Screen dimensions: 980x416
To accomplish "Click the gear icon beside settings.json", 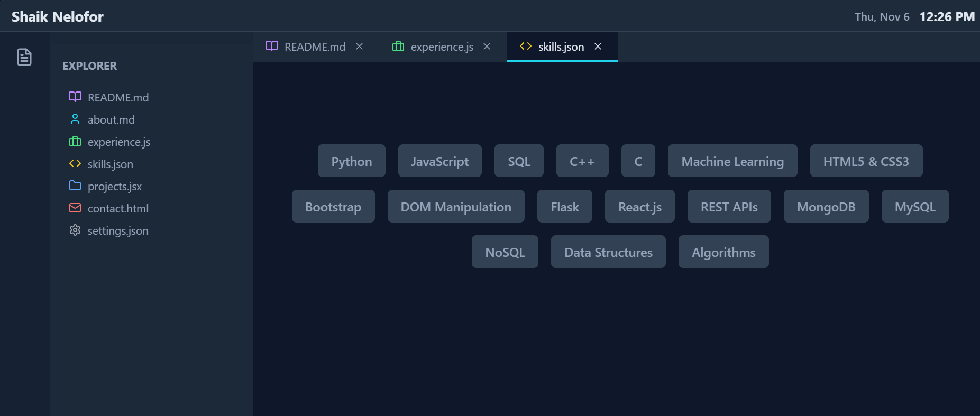I will (75, 230).
